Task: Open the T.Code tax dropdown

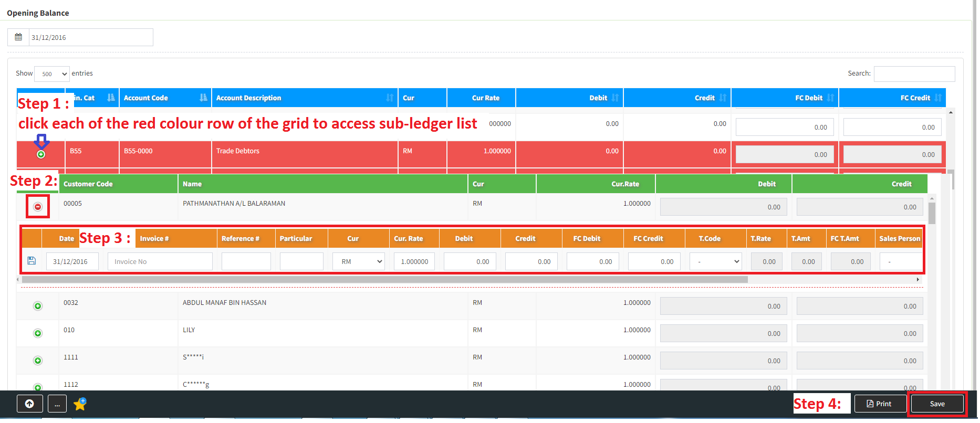Action: pyautogui.click(x=715, y=261)
